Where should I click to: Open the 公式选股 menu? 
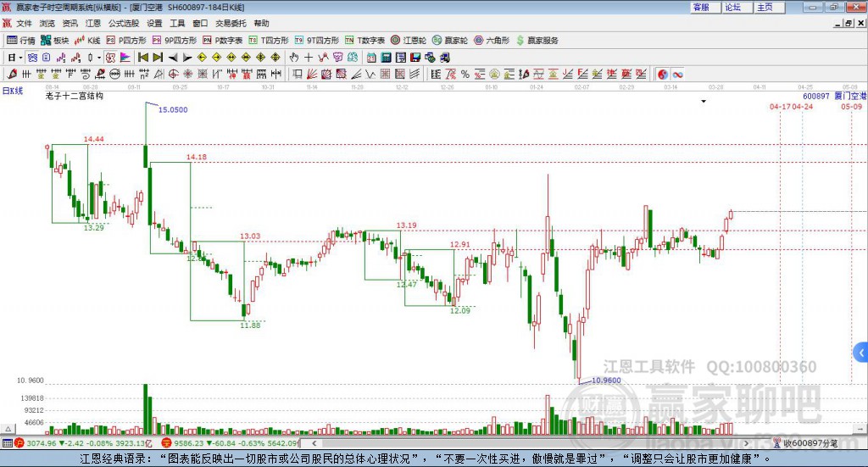[124, 23]
